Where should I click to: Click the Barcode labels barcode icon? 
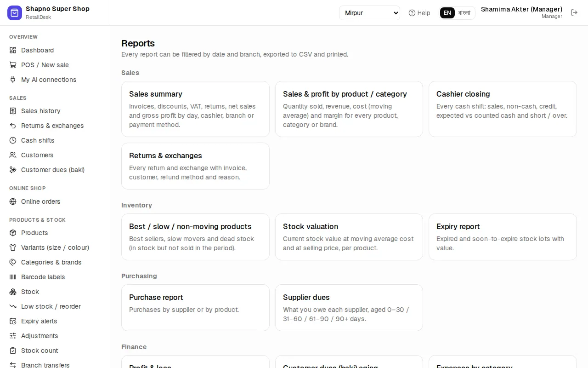tap(13, 277)
